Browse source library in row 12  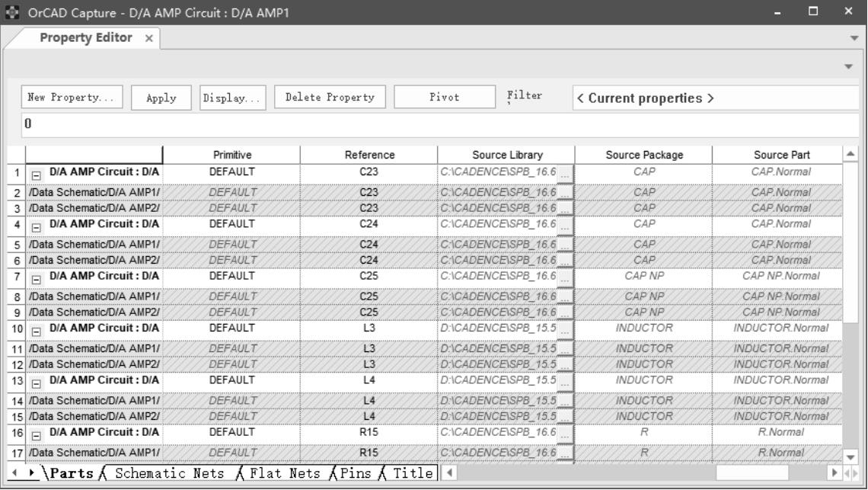tap(565, 365)
